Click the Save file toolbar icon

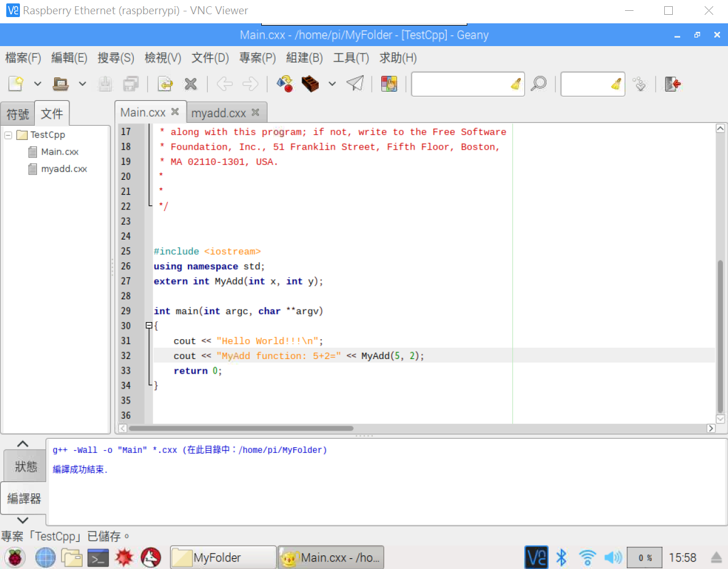(105, 84)
